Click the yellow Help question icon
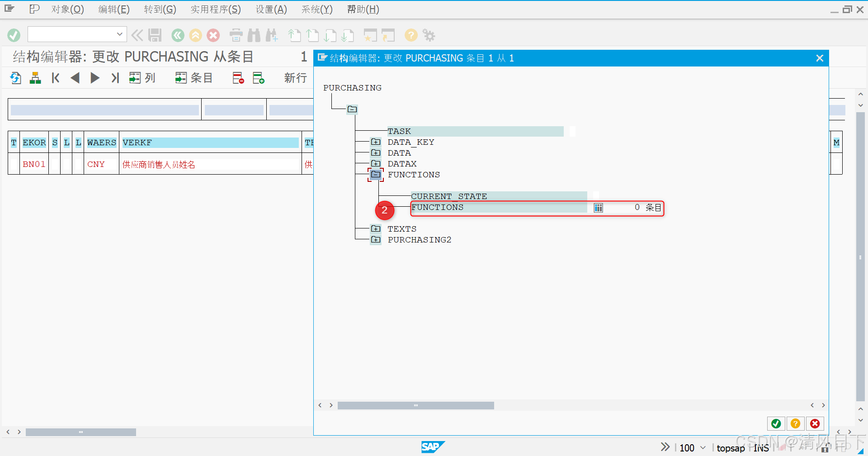 [411, 35]
